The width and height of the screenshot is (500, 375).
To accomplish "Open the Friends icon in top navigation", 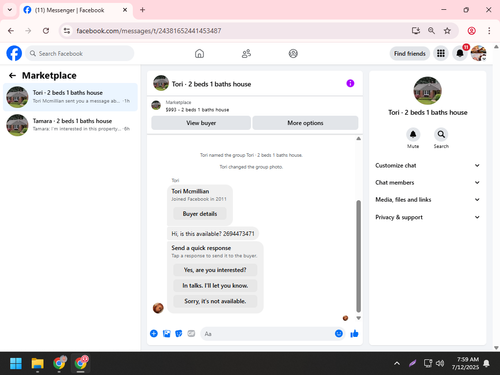I will click(246, 53).
